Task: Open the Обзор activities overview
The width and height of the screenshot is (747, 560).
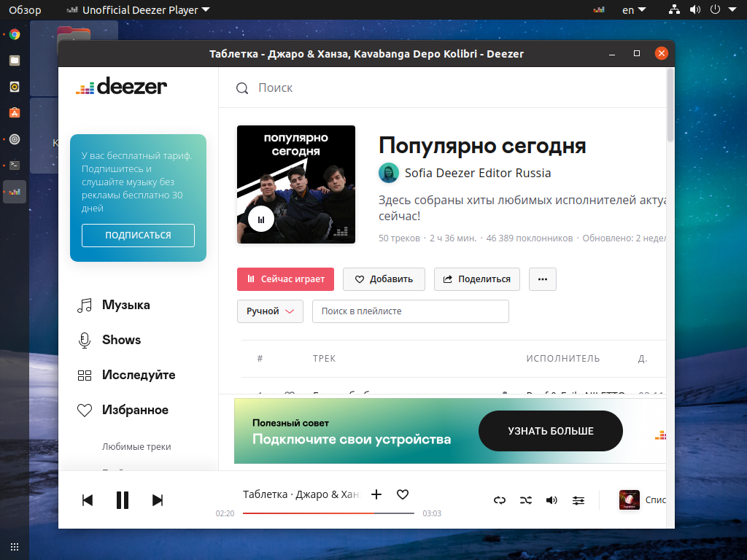Action: click(26, 9)
